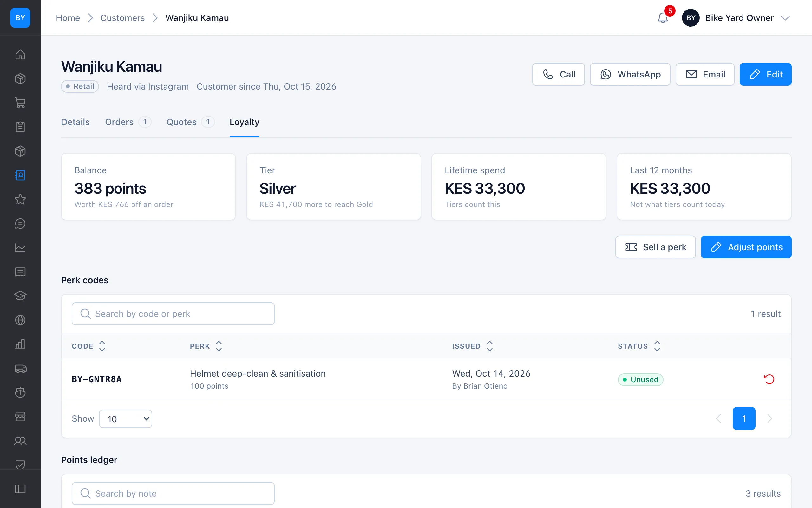Click the Silver tier value
This screenshot has height=508, width=812.
pyautogui.click(x=278, y=188)
